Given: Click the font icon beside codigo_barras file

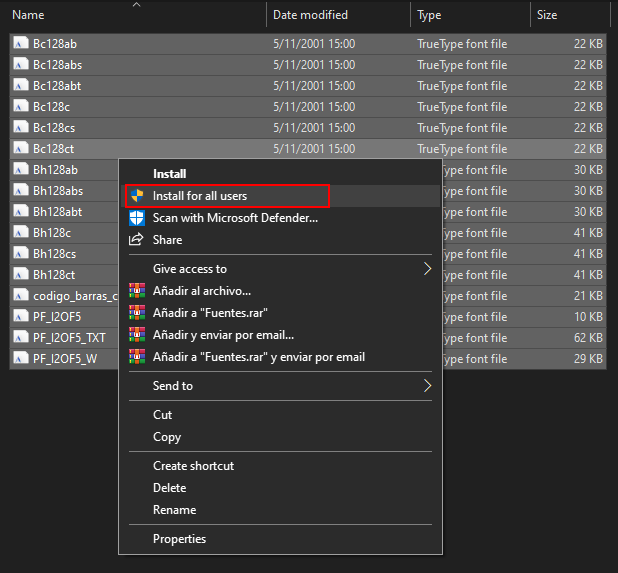Looking at the screenshot, I should (20, 296).
